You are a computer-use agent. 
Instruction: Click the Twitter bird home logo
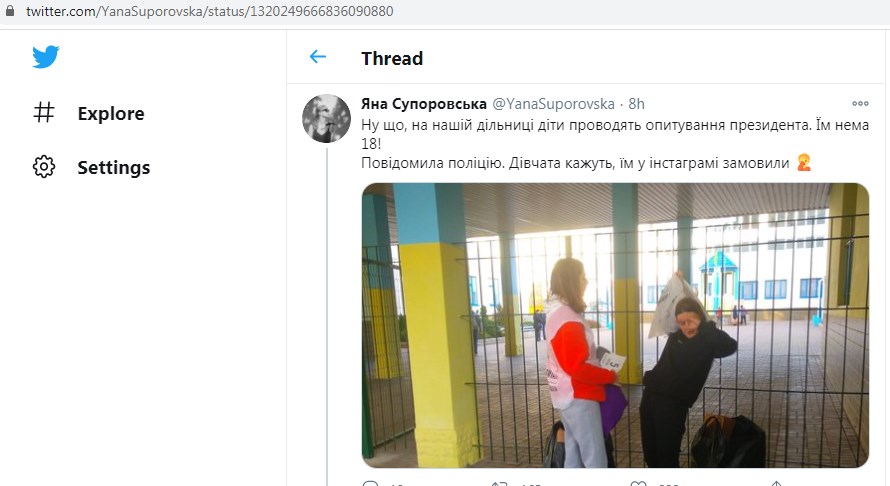point(45,57)
